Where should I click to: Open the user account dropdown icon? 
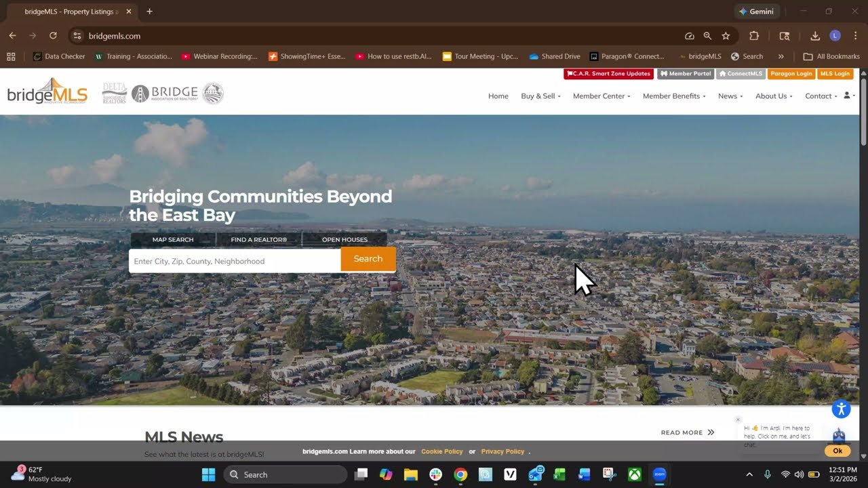[x=849, y=96]
